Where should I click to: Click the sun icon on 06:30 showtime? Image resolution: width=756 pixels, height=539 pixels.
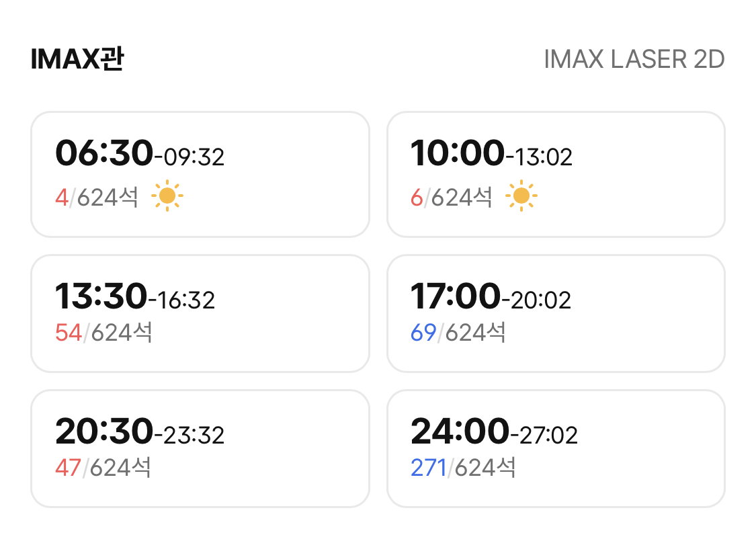(167, 196)
